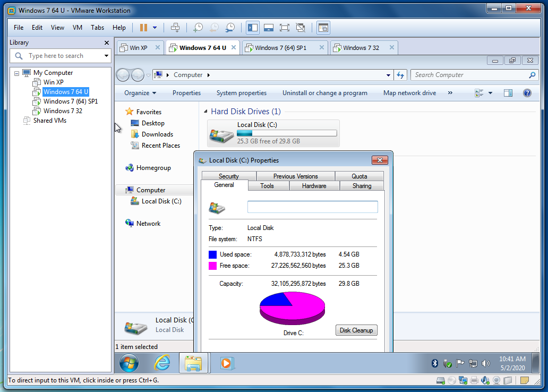Click the Disk Cleanup button
Viewport: 548px width, 392px height.
[356, 330]
